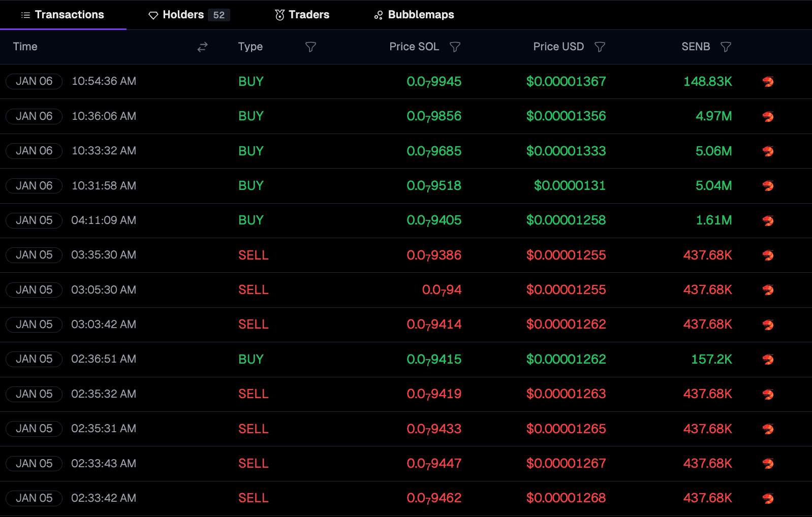812x517 pixels.
Task: Click shrimp icon on 10:36:06 AM row
Action: pos(768,116)
